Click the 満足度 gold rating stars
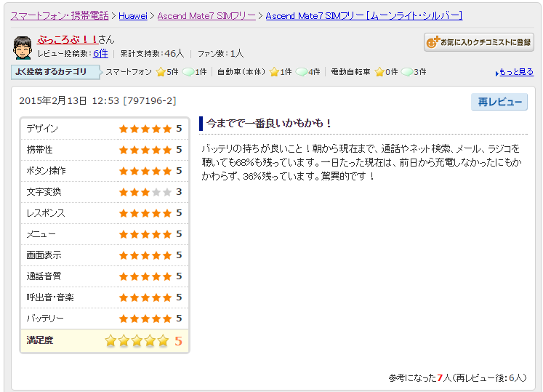 pos(137,340)
